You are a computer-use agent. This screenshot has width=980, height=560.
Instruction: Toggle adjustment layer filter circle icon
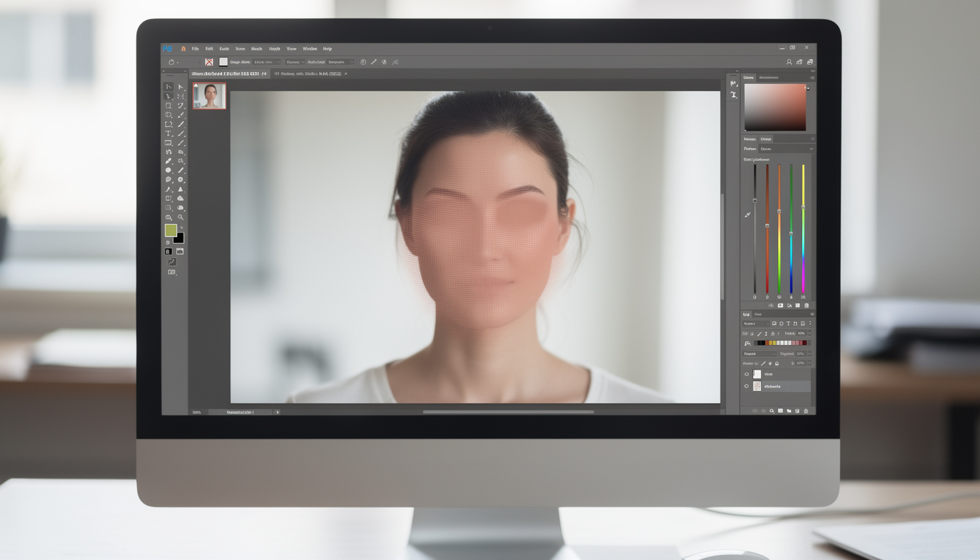tap(781, 324)
